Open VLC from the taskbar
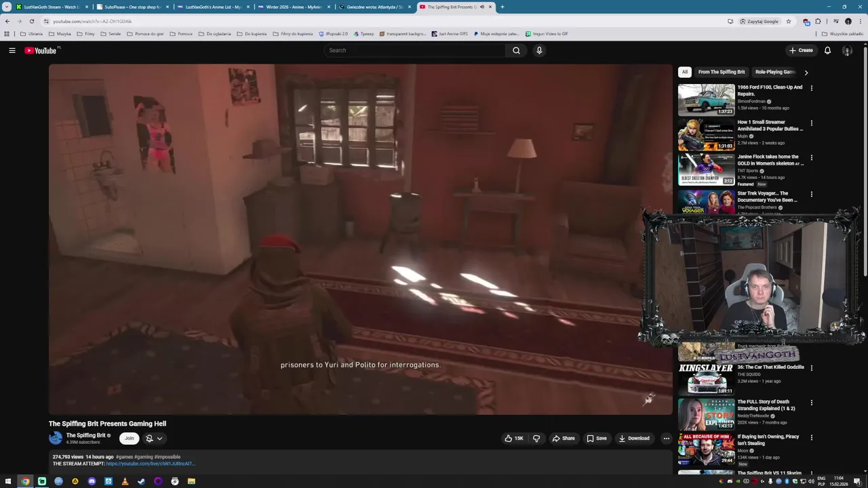This screenshot has height=488, width=868. tap(125, 481)
